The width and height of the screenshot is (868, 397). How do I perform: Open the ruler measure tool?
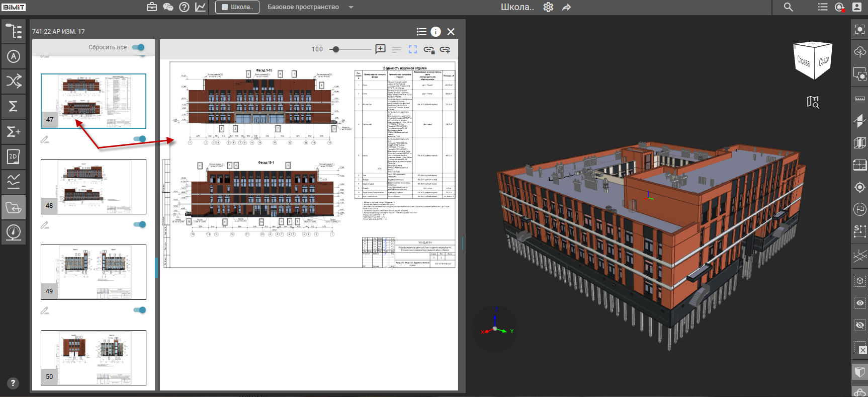(x=860, y=99)
